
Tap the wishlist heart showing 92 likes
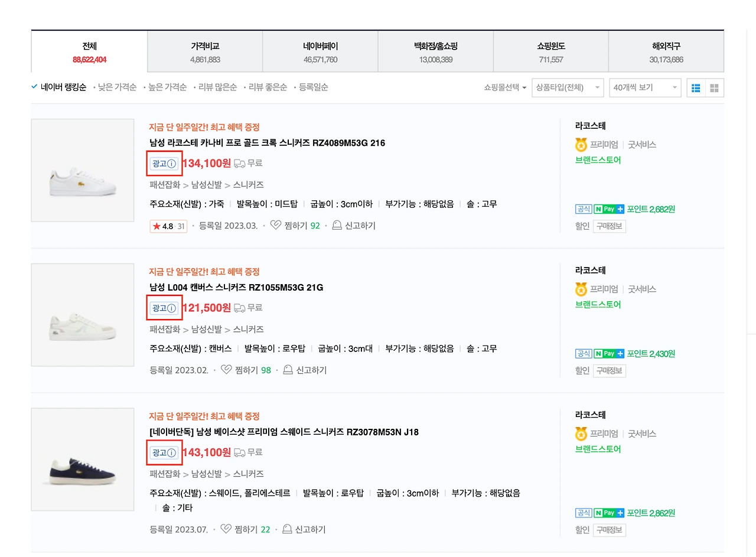[x=275, y=226]
